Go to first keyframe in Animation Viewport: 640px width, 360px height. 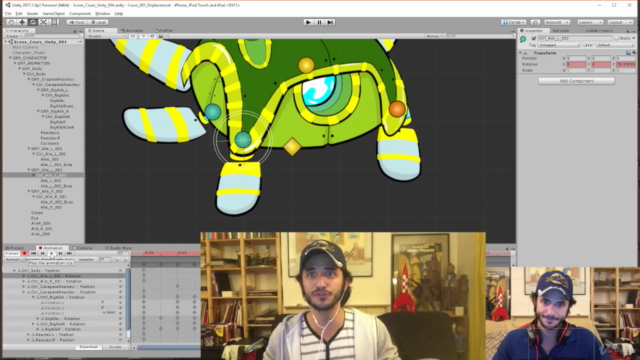[33, 253]
